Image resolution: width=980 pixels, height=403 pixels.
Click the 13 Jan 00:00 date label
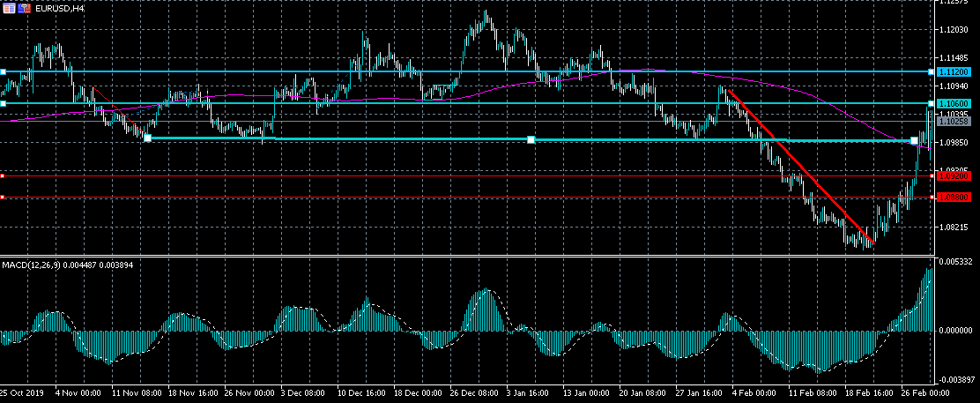click(x=587, y=394)
